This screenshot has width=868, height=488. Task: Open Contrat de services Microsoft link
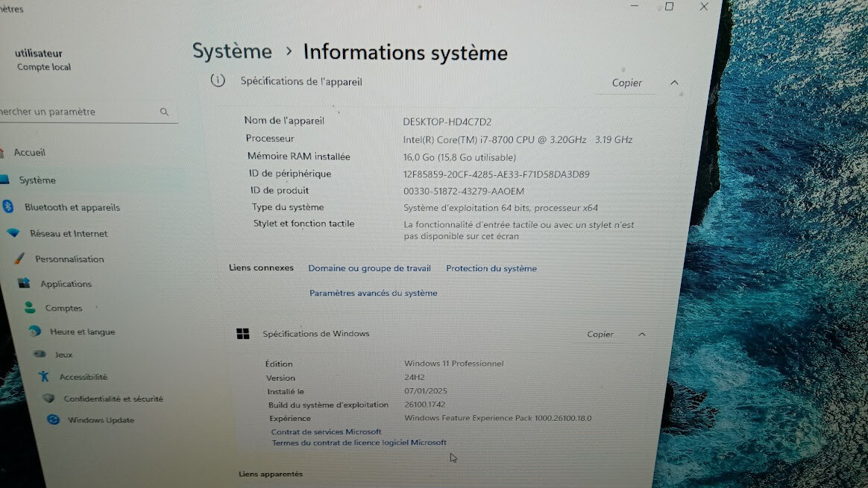coord(326,431)
